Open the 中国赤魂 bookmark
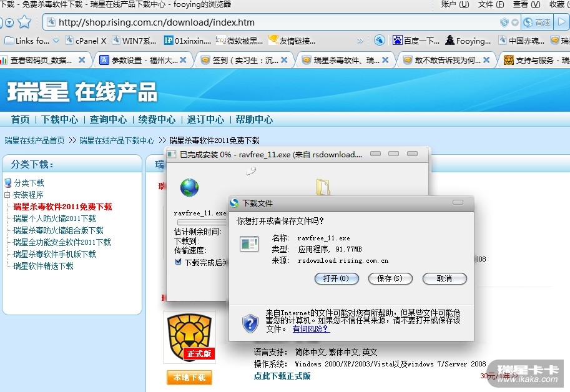Screen dimensions: 570x392 (x=521, y=41)
